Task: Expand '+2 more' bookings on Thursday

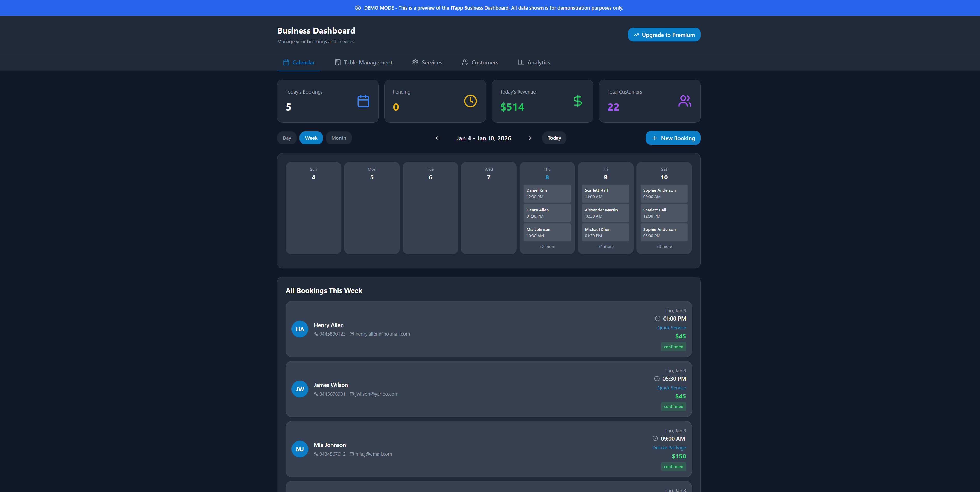Action: tap(547, 247)
